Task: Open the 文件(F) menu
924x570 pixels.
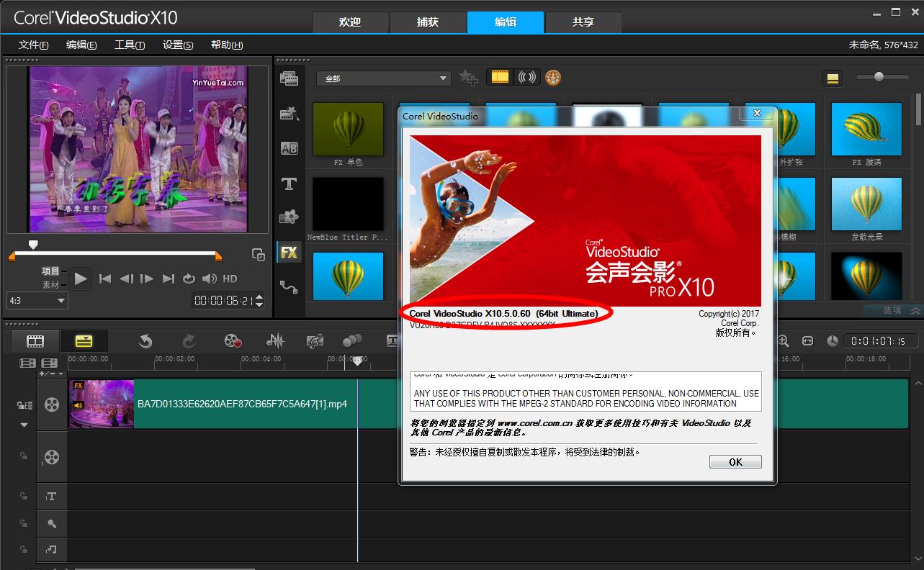Action: 34,45
